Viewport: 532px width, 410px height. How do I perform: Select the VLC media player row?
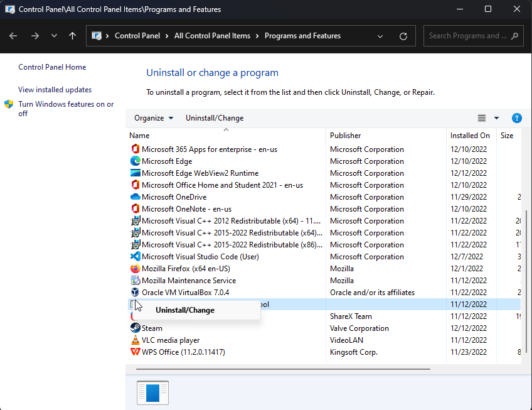coord(324,340)
